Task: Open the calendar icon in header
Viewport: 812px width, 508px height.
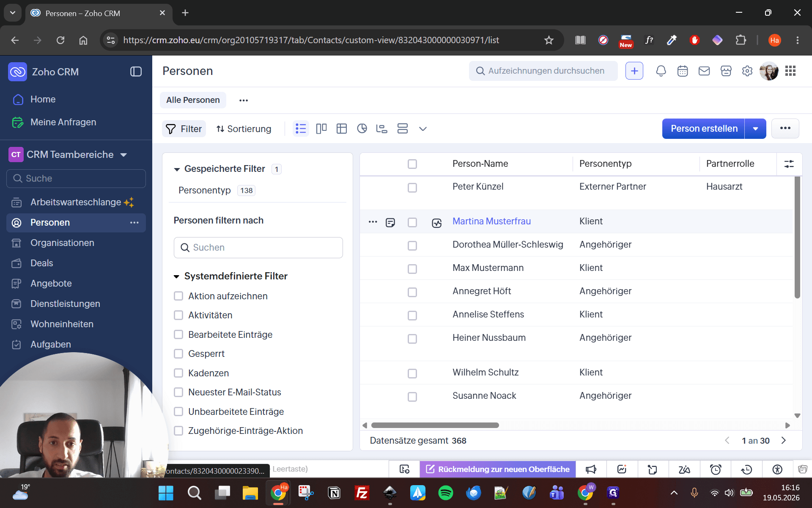Action: pyautogui.click(x=683, y=71)
